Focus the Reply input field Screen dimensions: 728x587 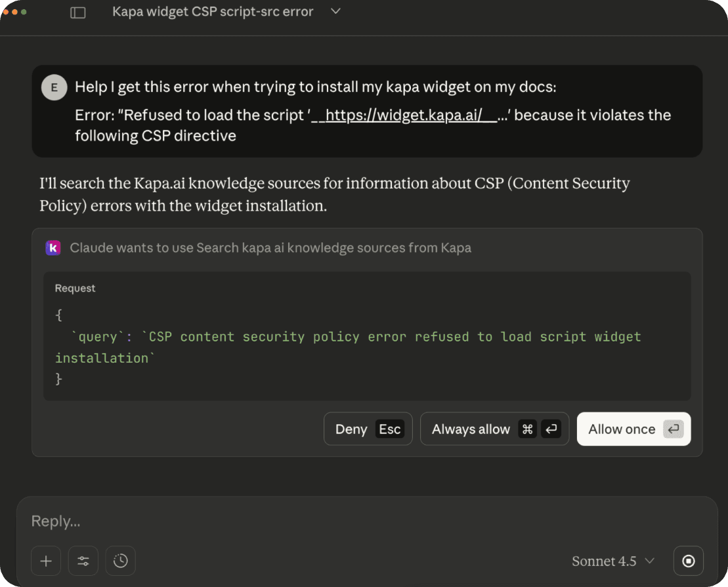pos(367,521)
